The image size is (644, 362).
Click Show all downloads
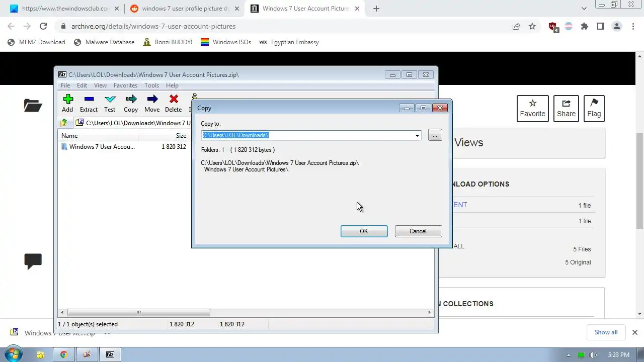606,332
